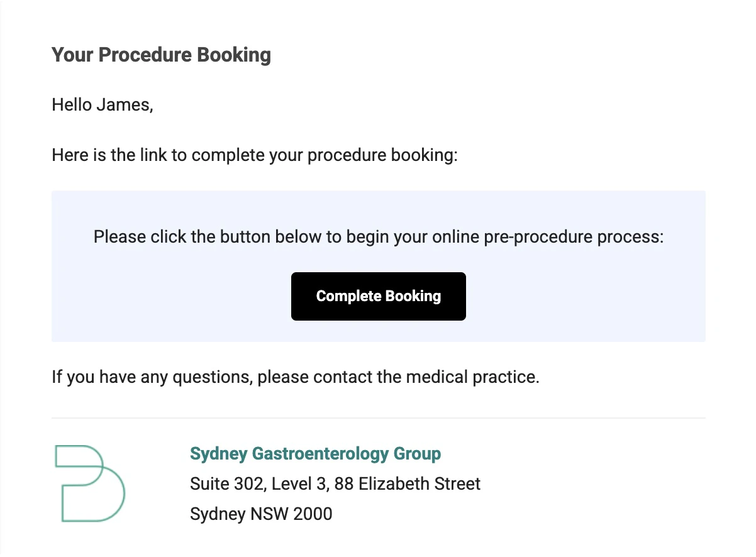Click the questions contact message text
The image size is (756, 557).
(x=296, y=377)
